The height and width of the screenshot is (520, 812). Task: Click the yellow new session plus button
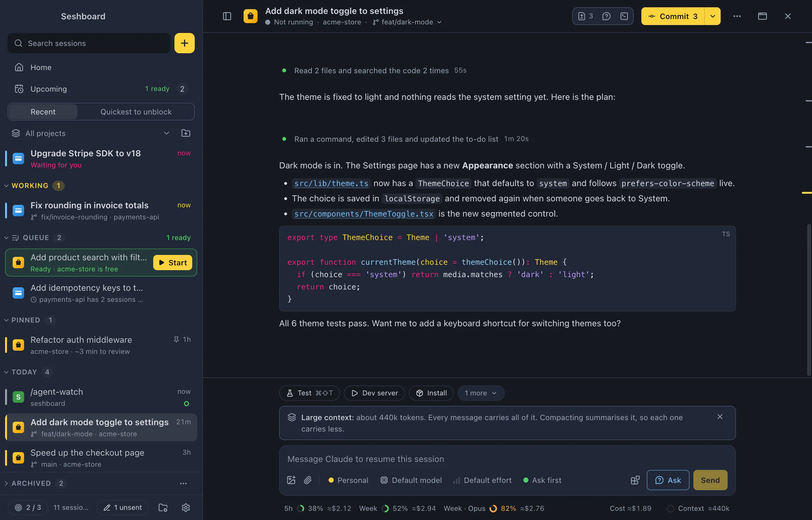coord(184,43)
